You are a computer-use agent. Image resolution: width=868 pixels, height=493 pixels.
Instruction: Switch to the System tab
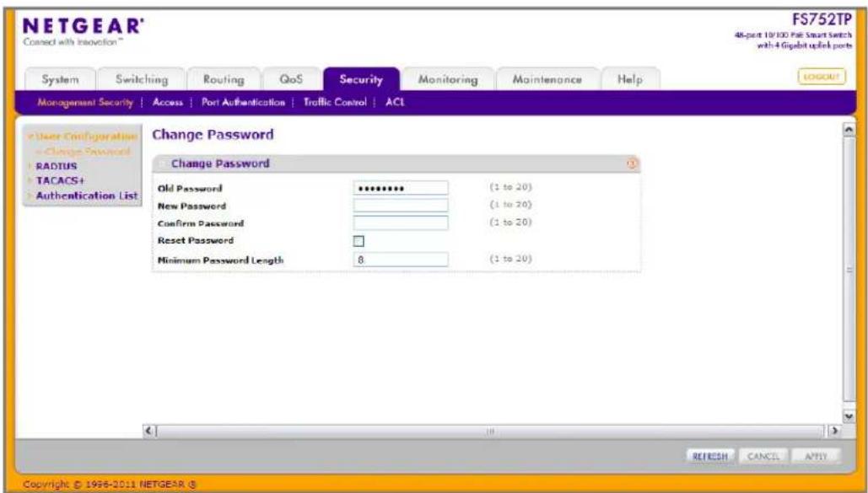[x=61, y=80]
